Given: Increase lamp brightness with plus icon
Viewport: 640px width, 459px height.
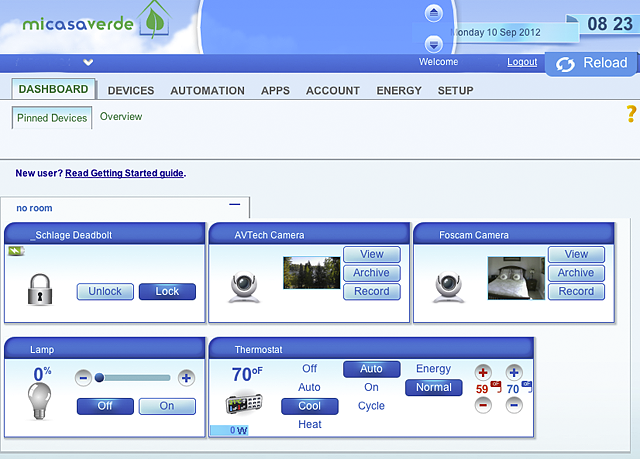Looking at the screenshot, I should [186, 378].
